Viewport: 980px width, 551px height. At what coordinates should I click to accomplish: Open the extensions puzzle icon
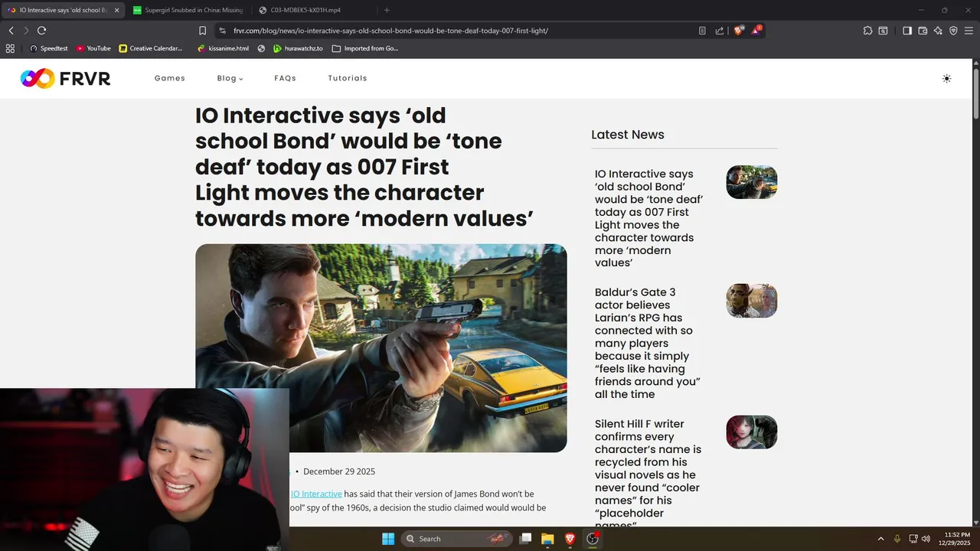click(867, 31)
